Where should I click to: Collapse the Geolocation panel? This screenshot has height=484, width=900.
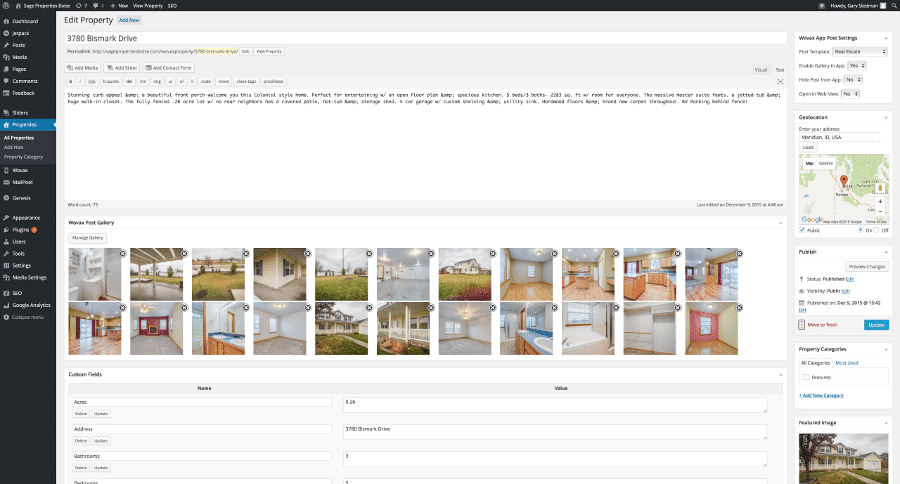[x=886, y=117]
